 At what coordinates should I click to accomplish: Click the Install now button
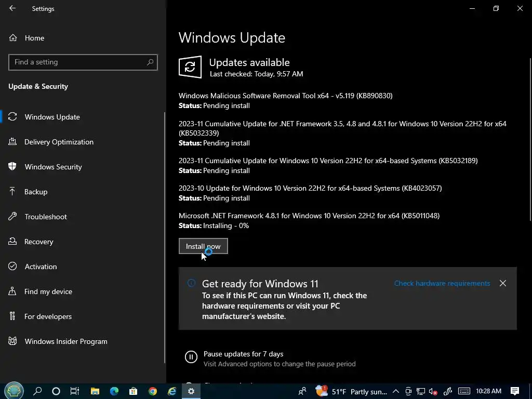203,246
